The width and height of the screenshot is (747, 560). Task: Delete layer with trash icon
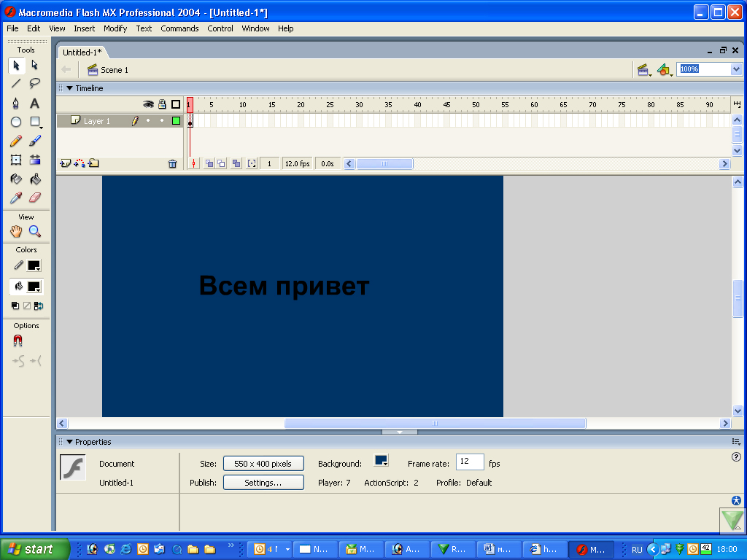(x=172, y=164)
